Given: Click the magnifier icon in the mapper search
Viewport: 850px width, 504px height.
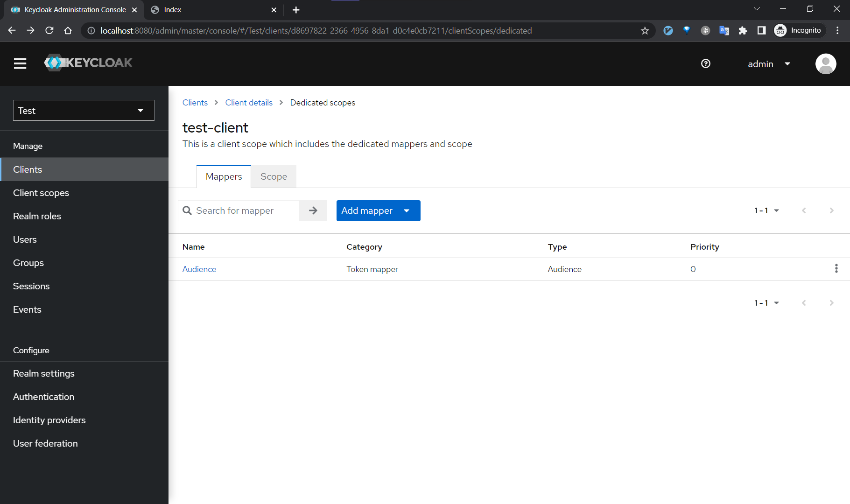Looking at the screenshot, I should point(187,210).
